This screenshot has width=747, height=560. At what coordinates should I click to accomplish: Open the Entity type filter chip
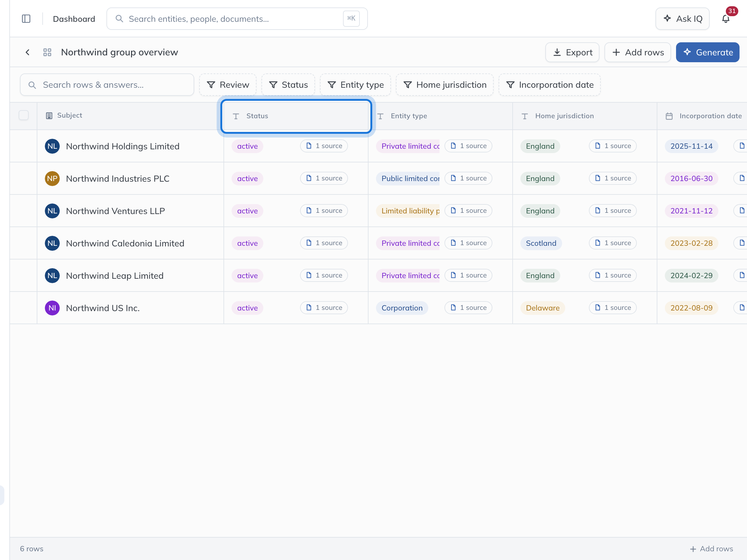point(355,85)
